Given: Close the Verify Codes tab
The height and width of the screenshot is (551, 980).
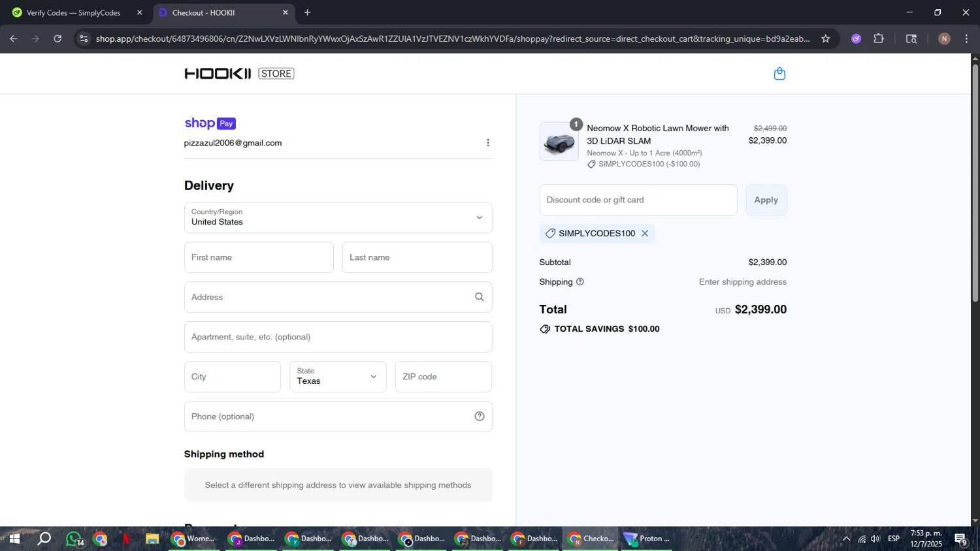Looking at the screenshot, I should coord(139,12).
